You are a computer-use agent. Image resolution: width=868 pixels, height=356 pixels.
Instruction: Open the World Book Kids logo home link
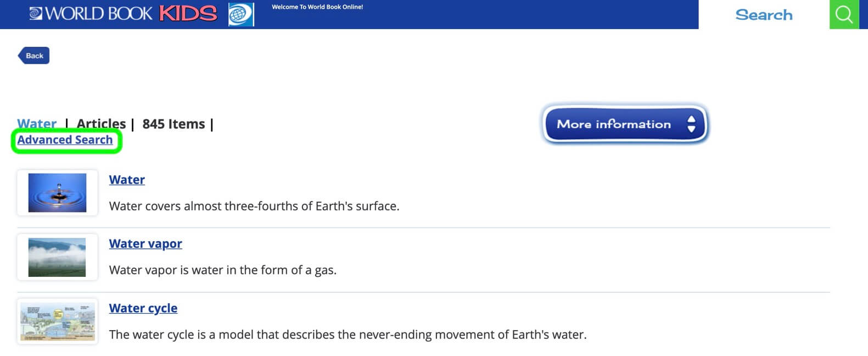pyautogui.click(x=124, y=14)
